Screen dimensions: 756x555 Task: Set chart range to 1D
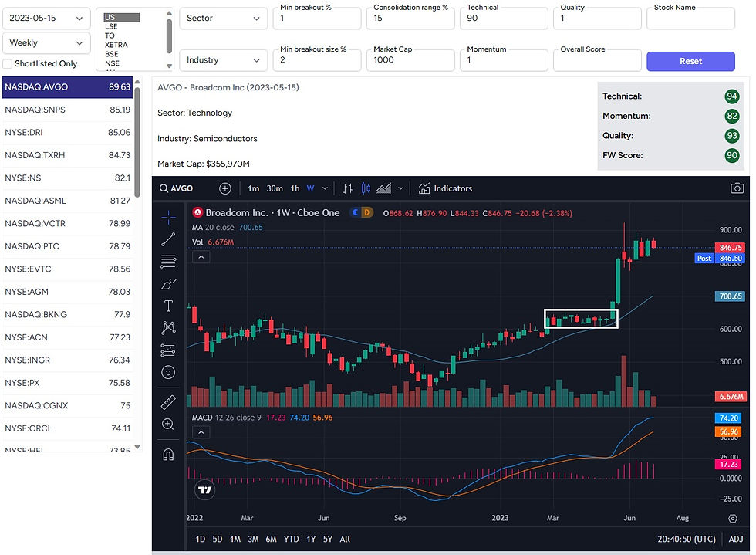coord(201,539)
